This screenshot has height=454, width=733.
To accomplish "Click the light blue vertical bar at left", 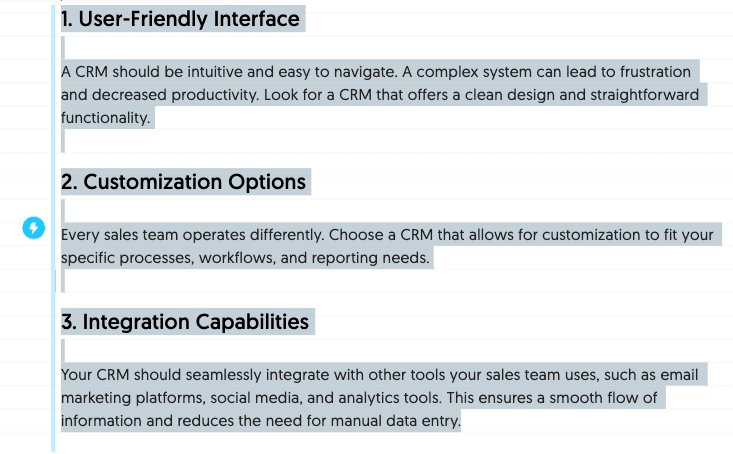I will [53, 228].
